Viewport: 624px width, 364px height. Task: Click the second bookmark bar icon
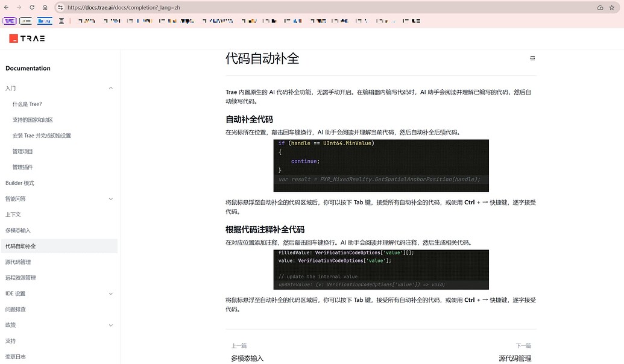point(25,21)
